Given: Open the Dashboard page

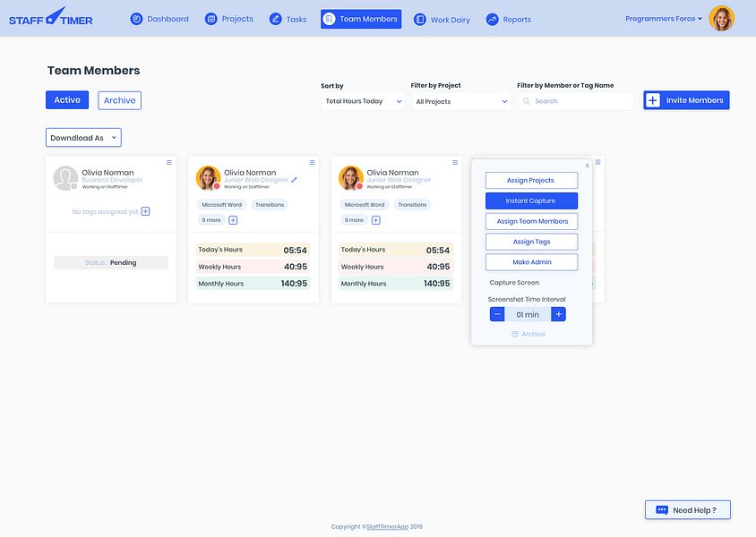Looking at the screenshot, I should [159, 19].
